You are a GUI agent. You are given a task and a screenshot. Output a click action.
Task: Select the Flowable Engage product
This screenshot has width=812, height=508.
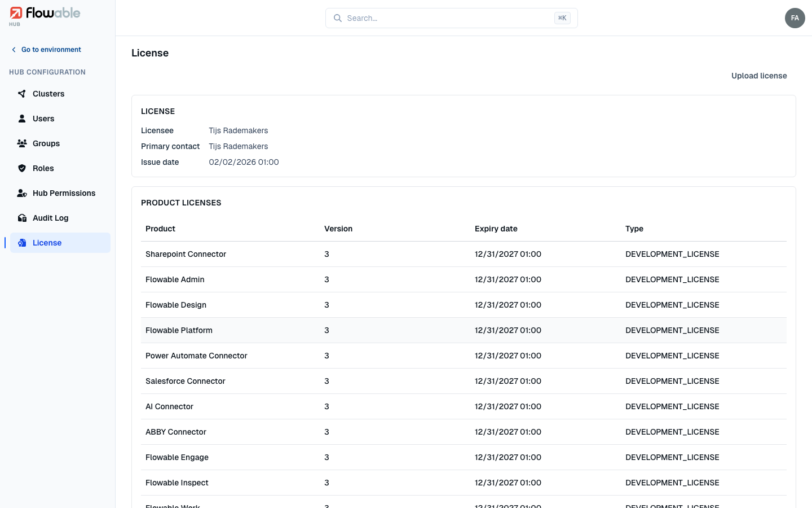coord(464,457)
